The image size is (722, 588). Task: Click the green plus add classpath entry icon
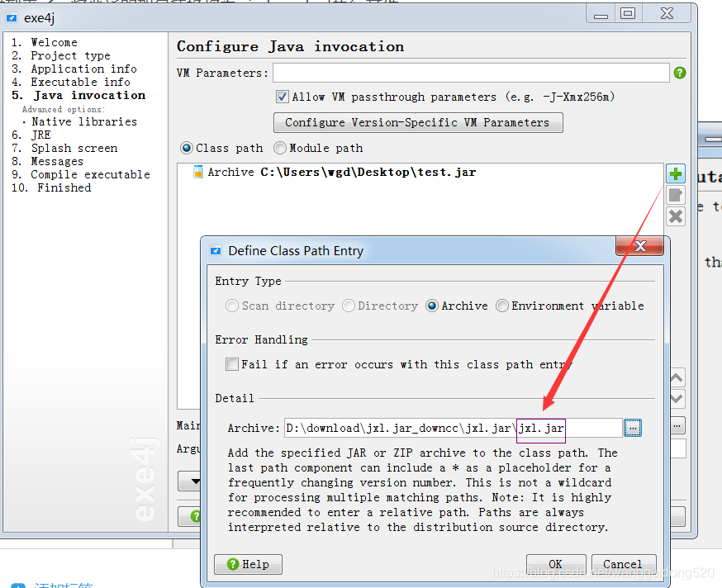point(676,174)
